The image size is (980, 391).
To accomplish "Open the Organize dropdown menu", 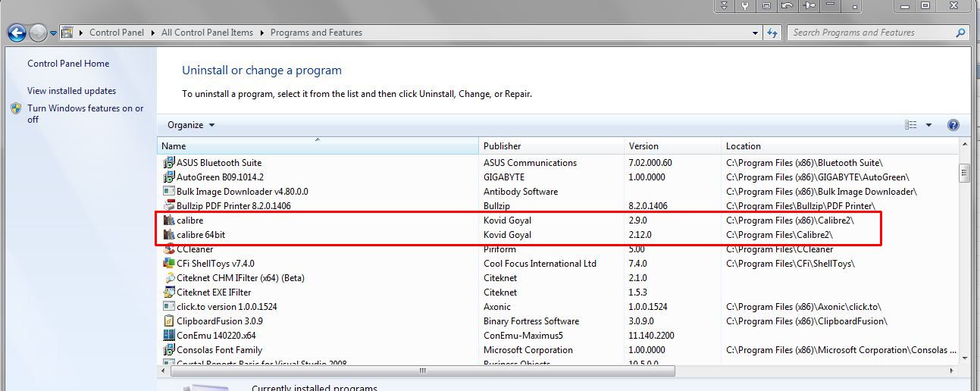I will coord(191,125).
